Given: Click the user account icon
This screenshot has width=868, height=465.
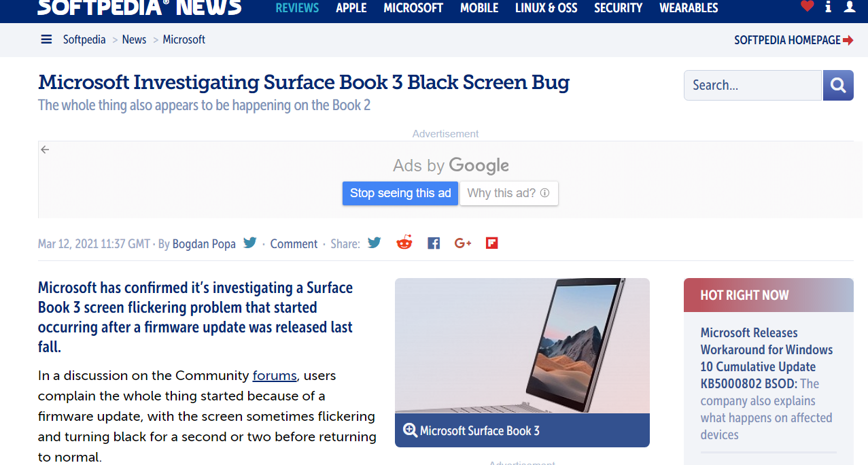Looking at the screenshot, I should pos(850,7).
